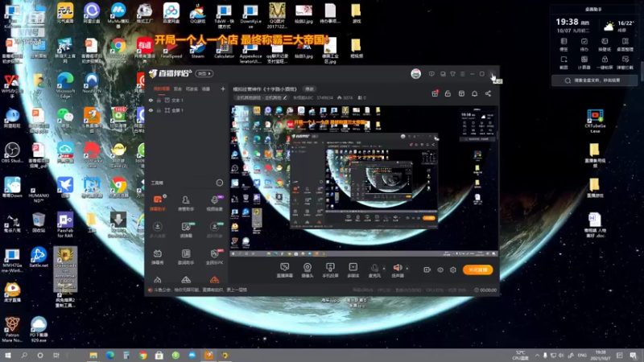Image resolution: width=644 pixels, height=362 pixels.
Task: Open the taskbar search magnifier
Action: [x=24, y=356]
